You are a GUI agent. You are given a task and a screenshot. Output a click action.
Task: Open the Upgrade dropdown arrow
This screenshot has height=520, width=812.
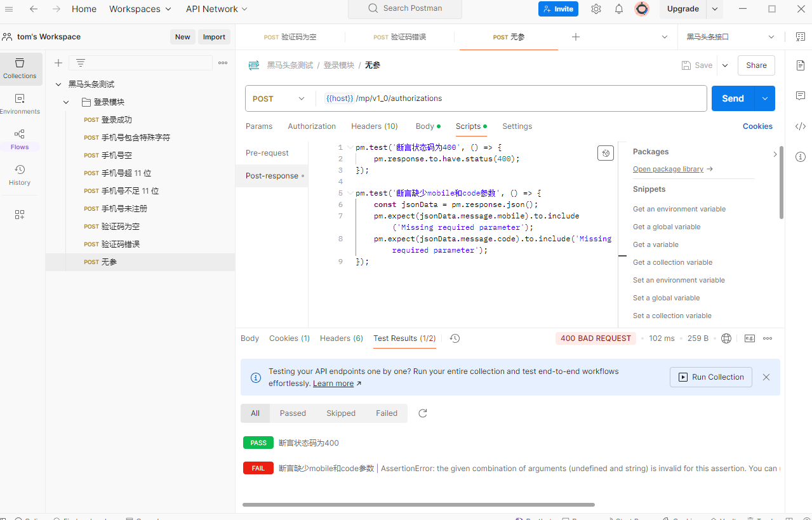715,9
